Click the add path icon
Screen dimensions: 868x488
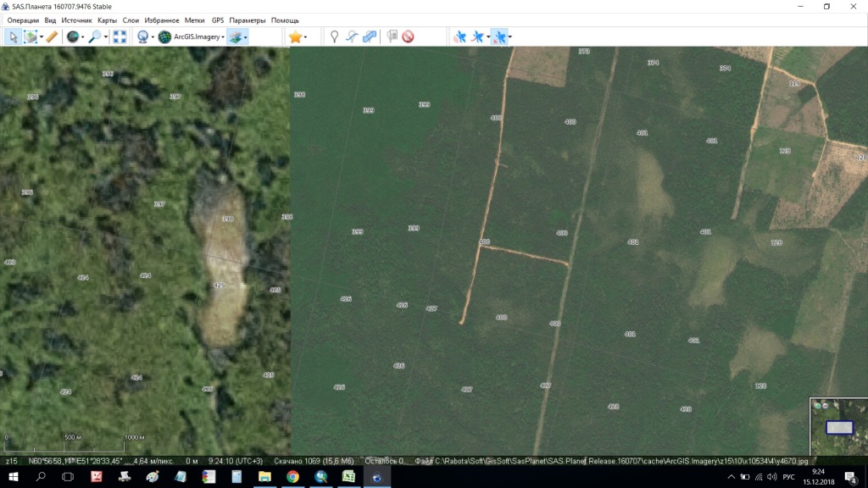352,36
